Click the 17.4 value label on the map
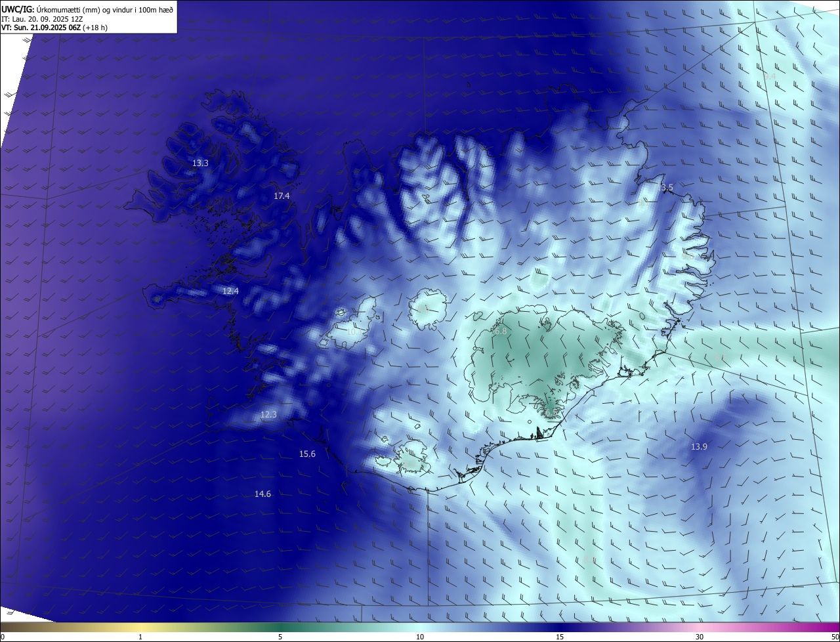Image resolution: width=840 pixels, height=642 pixels. (282, 196)
